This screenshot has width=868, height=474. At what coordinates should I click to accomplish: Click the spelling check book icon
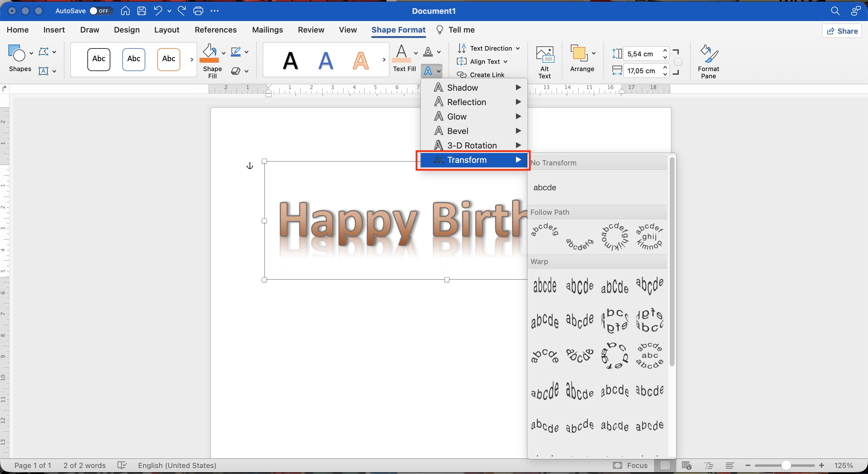[122, 465]
